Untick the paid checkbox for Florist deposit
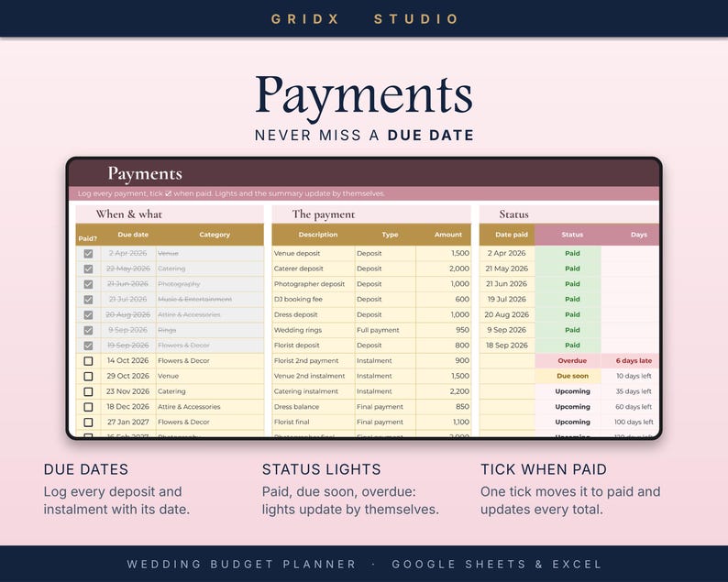This screenshot has width=728, height=582. coord(88,346)
